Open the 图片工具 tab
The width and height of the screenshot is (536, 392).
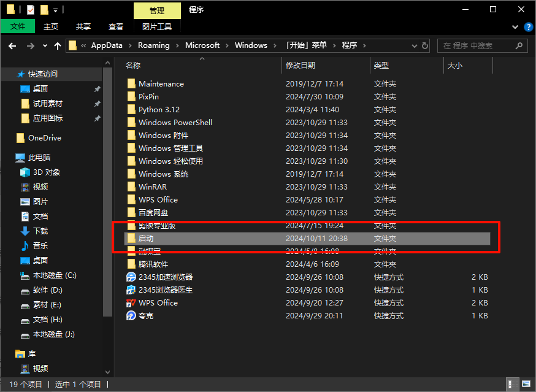tap(157, 26)
